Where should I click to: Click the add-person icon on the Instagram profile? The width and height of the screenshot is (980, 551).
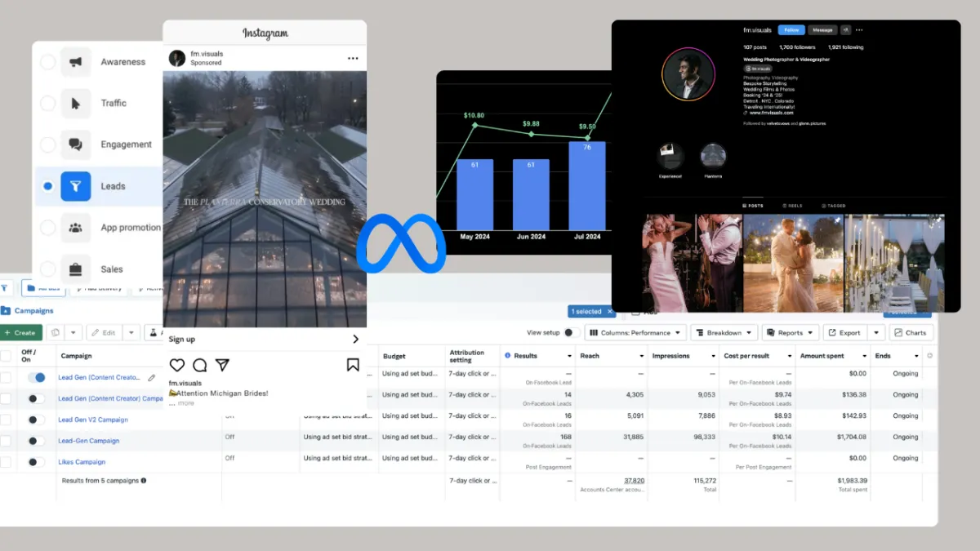coord(846,30)
